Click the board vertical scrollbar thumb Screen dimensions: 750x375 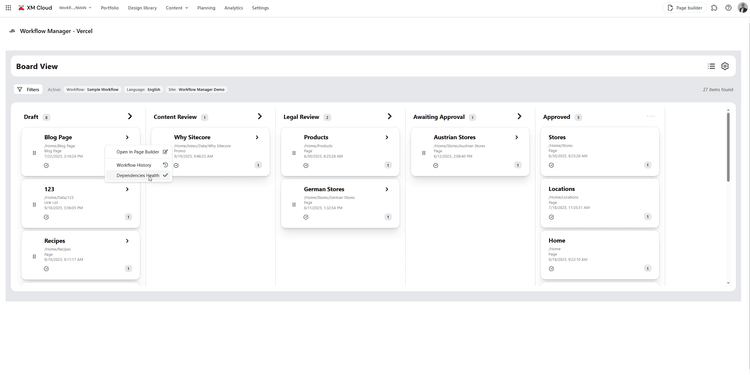click(728, 147)
